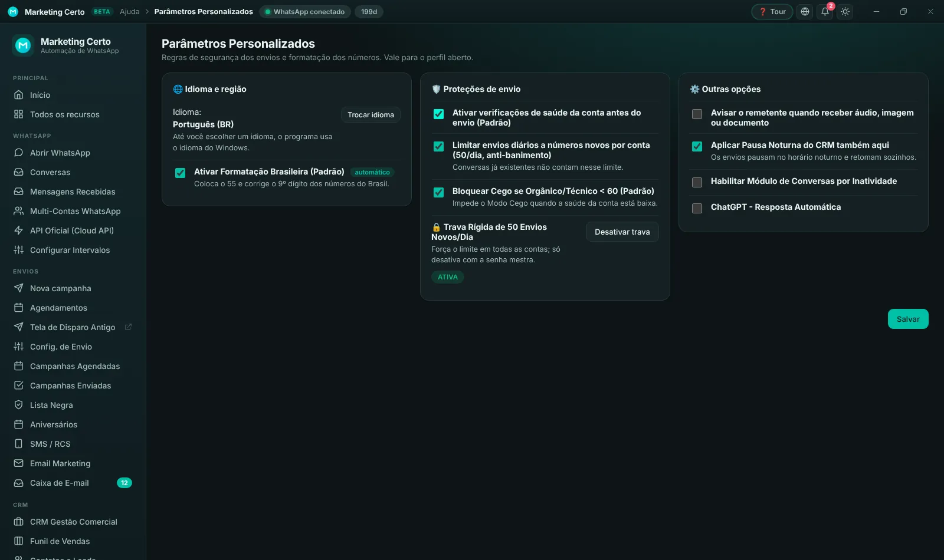Click the Configurar Intervalos sliders icon
Image resolution: width=944 pixels, height=560 pixels.
[x=18, y=250]
